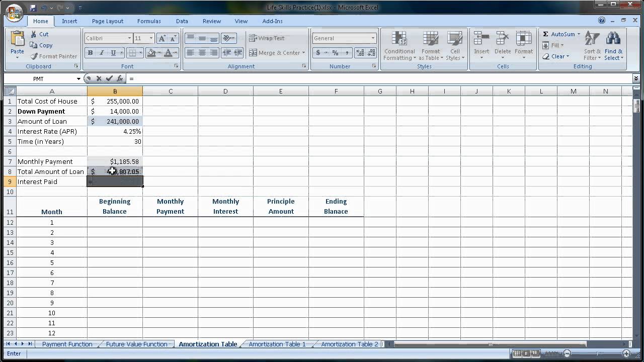Activate the Format Painter tool
The image size is (644, 362).
point(53,56)
